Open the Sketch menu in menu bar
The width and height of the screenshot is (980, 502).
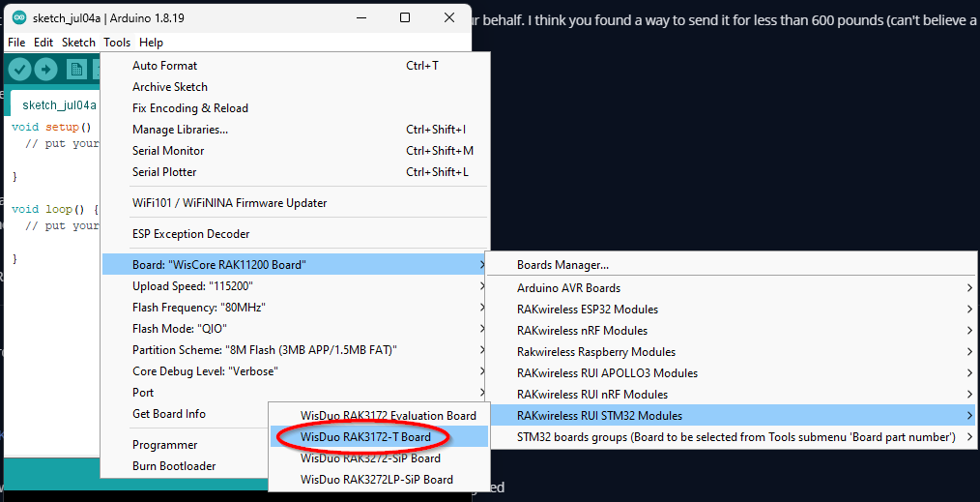tap(78, 43)
